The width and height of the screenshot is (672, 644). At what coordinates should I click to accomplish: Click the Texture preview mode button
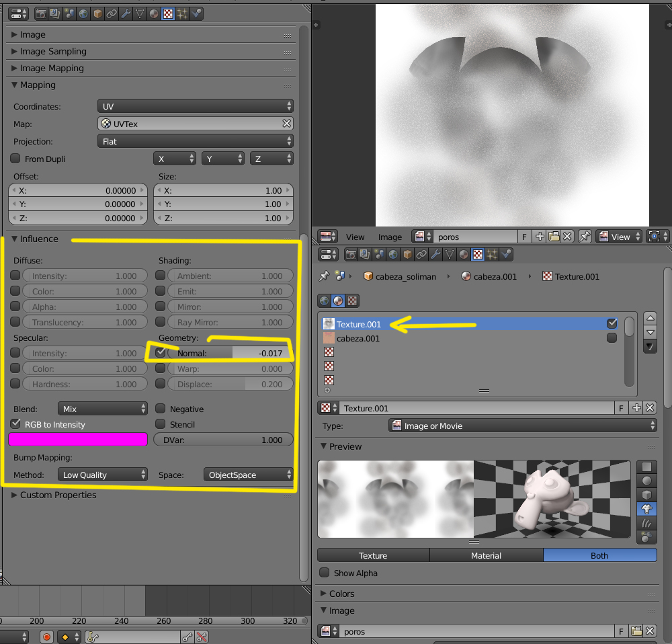pos(373,555)
